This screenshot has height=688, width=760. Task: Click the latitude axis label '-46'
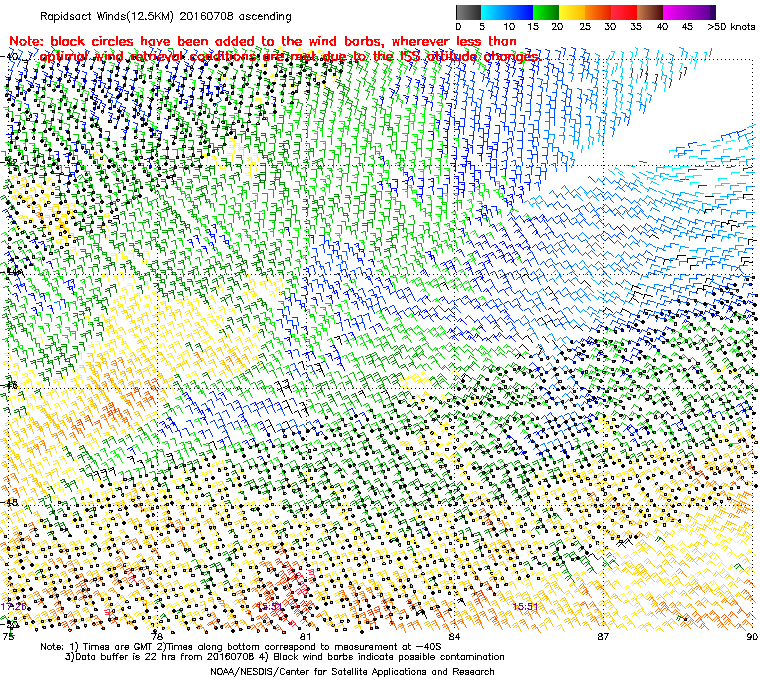coord(10,386)
